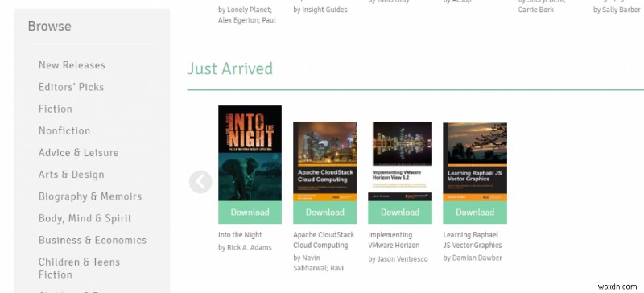Open Implementing VMware Horizon View cover
Viewport: 644px width, 293px height.
tap(399, 161)
